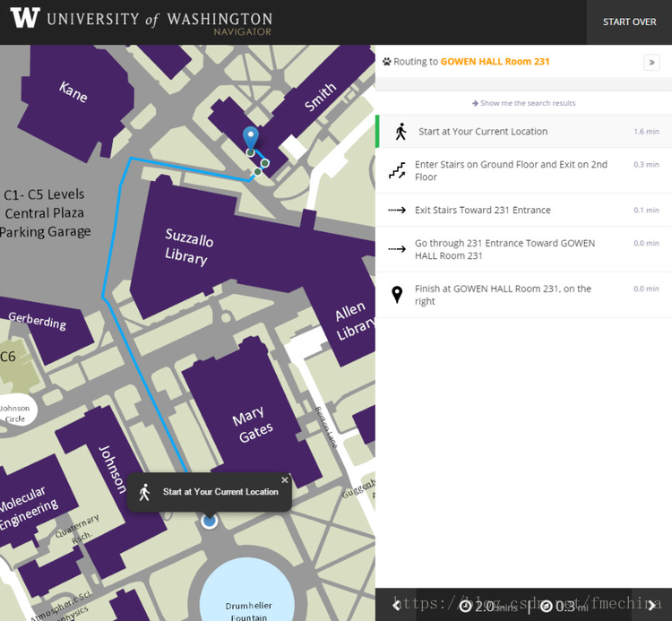
Task: Click the arrow icon next to Go through 231 Entrance
Action: [x=397, y=249]
